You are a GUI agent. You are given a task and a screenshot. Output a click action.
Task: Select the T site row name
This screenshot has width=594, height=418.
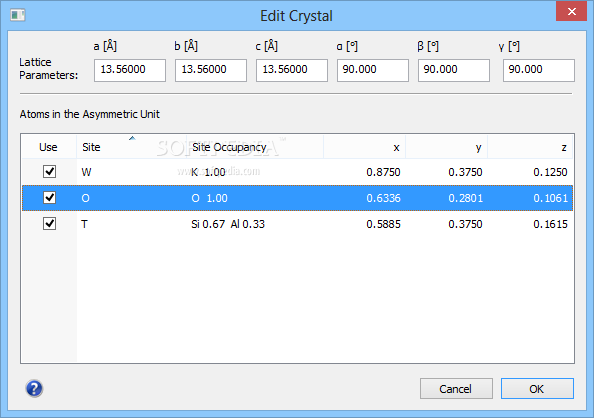[x=84, y=224]
